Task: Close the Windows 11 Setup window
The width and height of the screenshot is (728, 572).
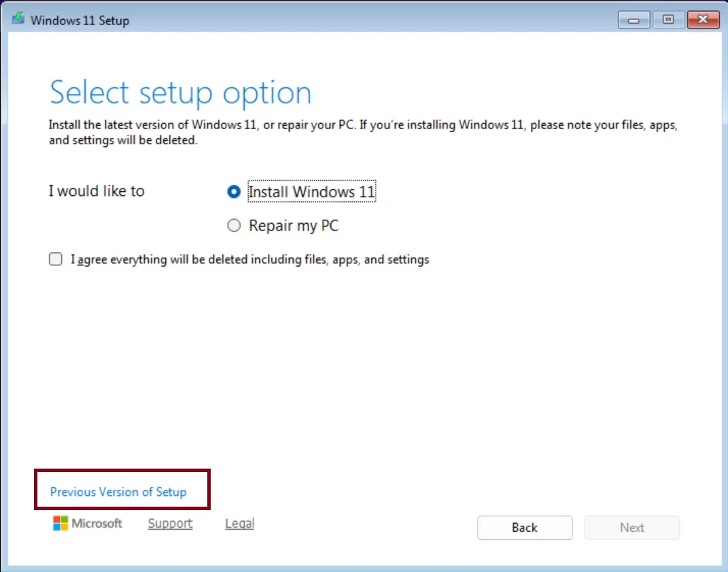Action: [703, 20]
